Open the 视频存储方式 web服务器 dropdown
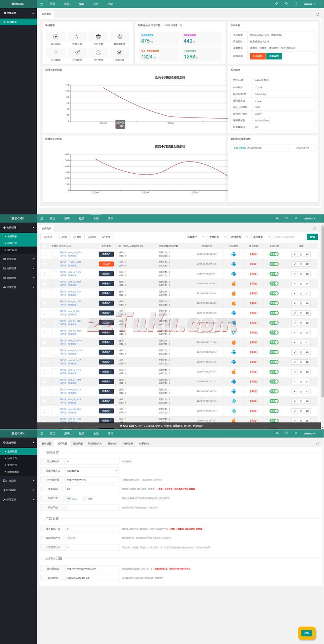This screenshot has width=324, height=644. (x=92, y=471)
